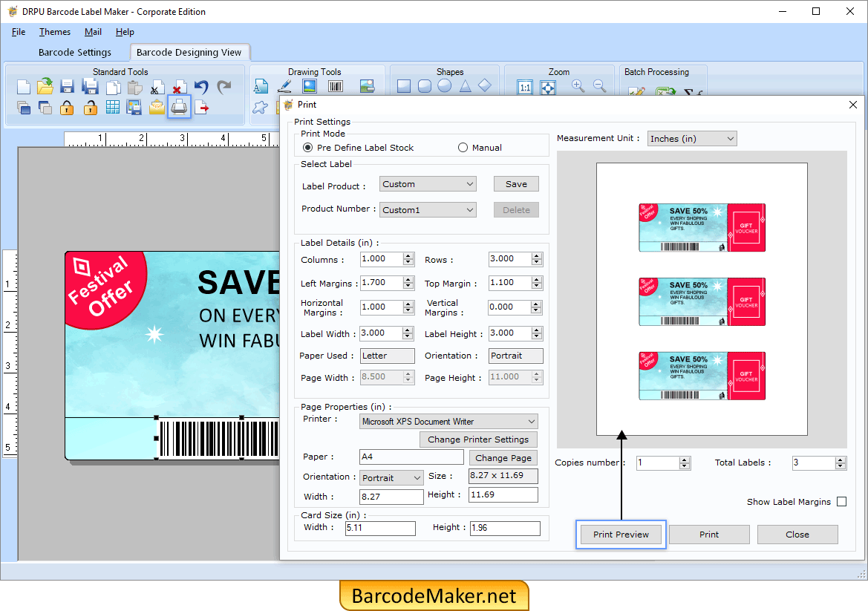Open the Themes menu
The width and height of the screenshot is (868, 611).
pyautogui.click(x=54, y=32)
